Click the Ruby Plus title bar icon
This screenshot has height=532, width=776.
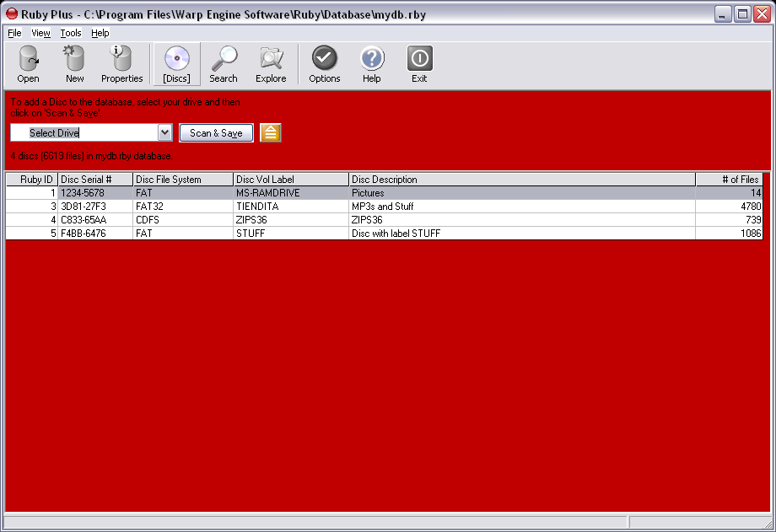tap(11, 14)
